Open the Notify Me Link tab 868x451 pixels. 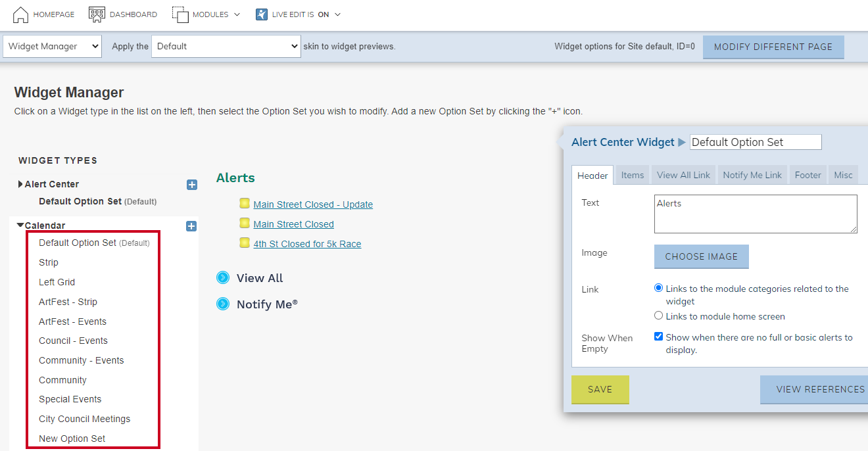click(x=752, y=175)
